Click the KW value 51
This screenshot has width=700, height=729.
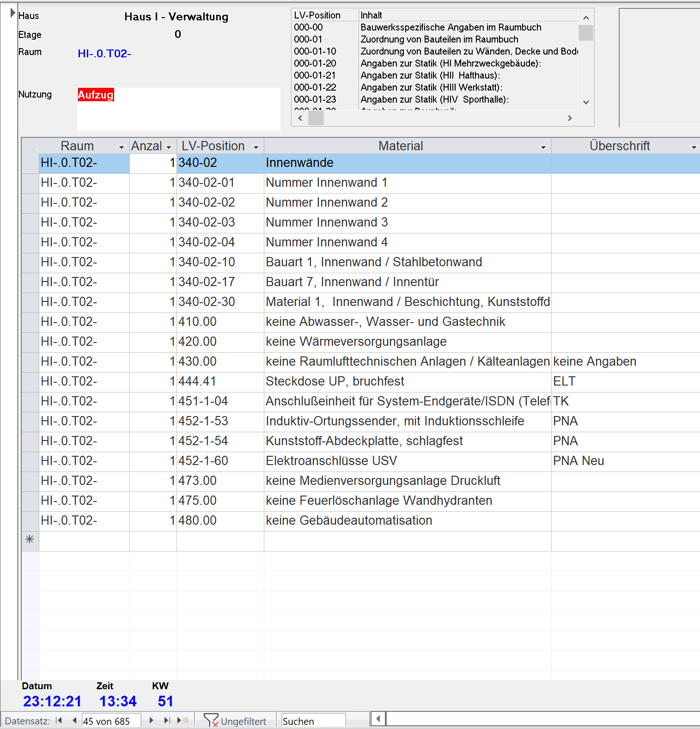tap(165, 701)
